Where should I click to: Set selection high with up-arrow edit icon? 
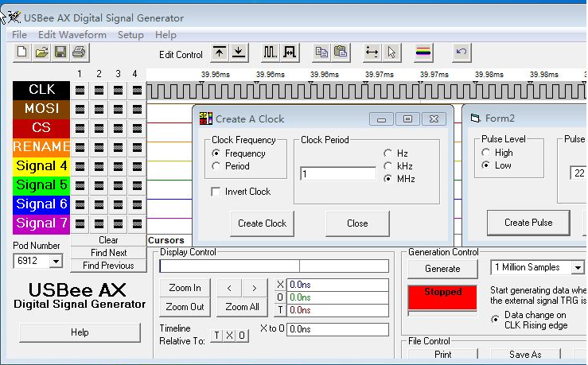[220, 52]
